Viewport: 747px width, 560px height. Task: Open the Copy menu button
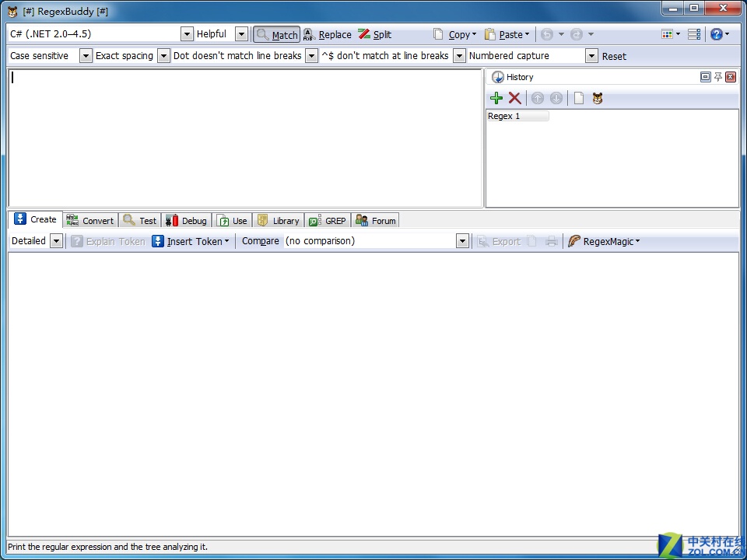pyautogui.click(x=455, y=34)
